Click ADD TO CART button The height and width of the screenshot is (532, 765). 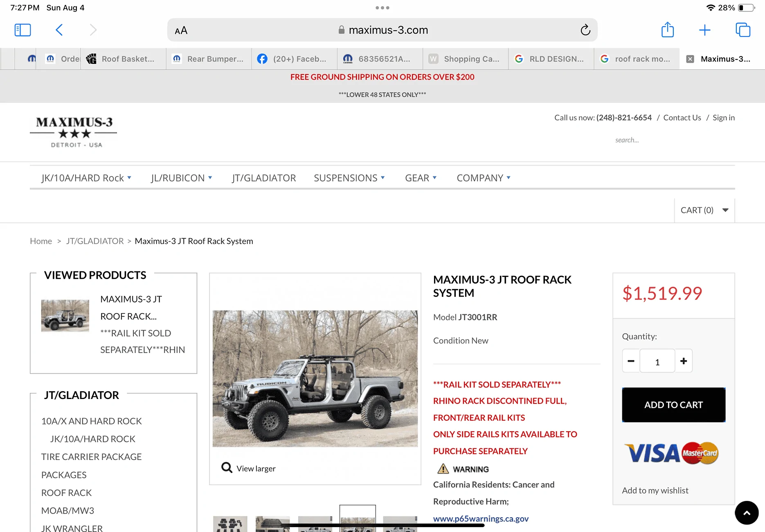coord(673,405)
